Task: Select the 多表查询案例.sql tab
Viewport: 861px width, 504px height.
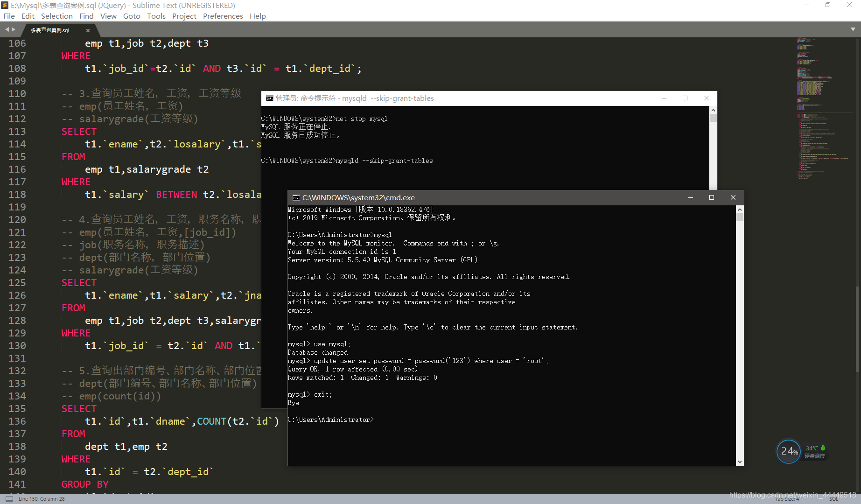Action: [x=50, y=30]
